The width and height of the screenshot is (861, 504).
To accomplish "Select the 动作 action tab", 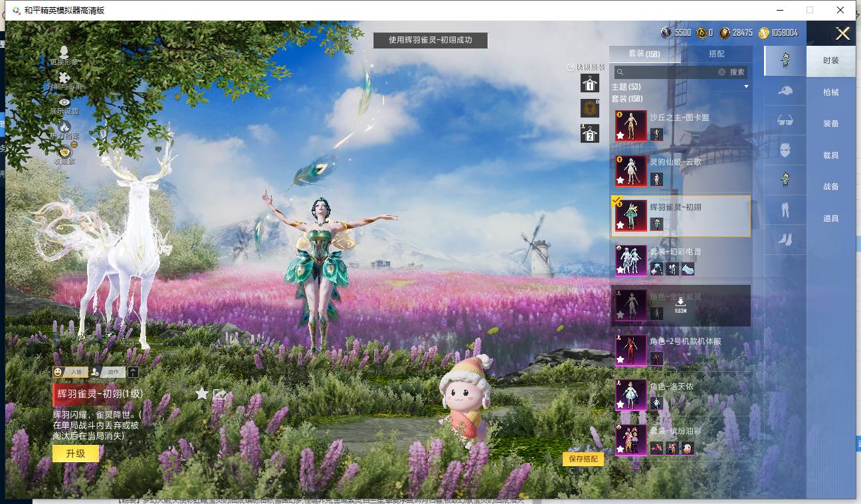I will tap(108, 373).
